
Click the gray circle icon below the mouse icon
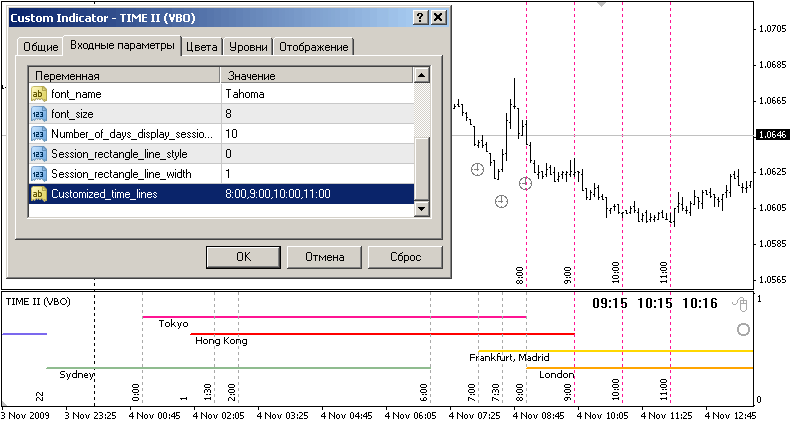743,330
